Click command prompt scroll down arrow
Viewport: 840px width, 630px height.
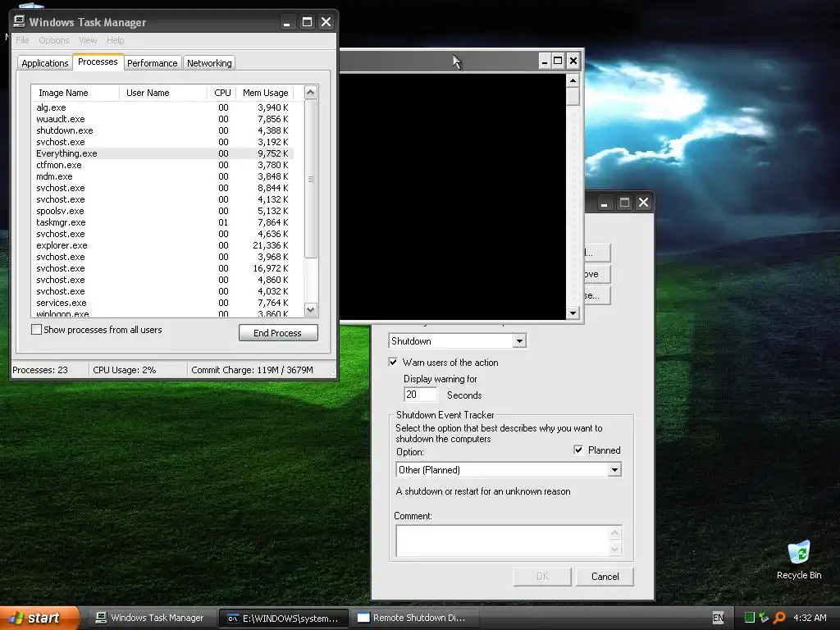point(573,313)
